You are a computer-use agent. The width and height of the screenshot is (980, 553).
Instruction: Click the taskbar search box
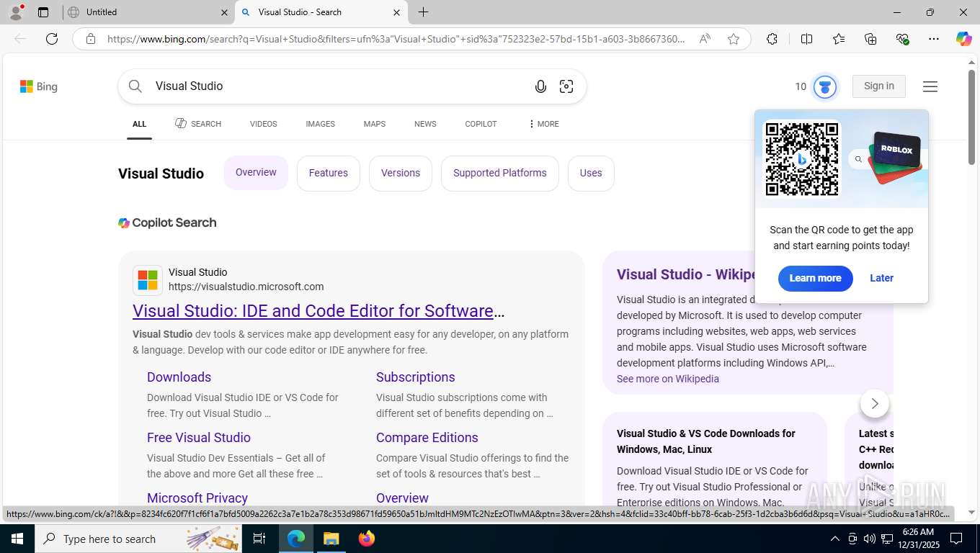coord(140,539)
